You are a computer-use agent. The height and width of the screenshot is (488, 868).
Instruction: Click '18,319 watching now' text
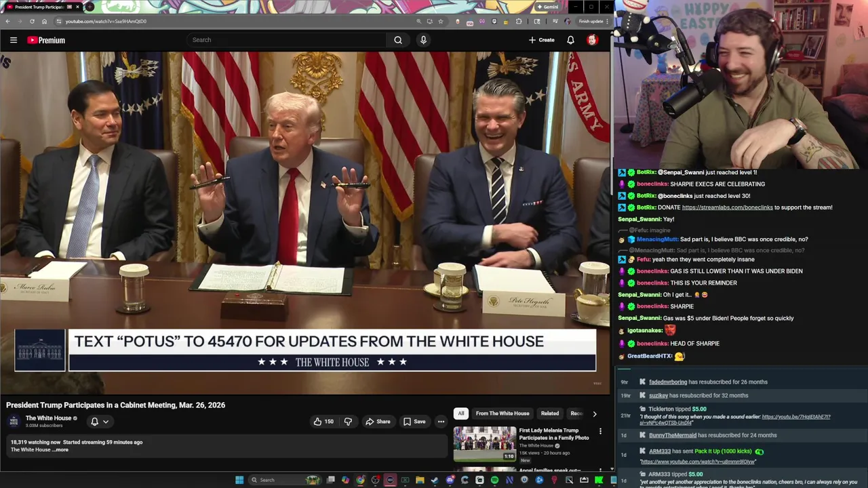point(35,442)
